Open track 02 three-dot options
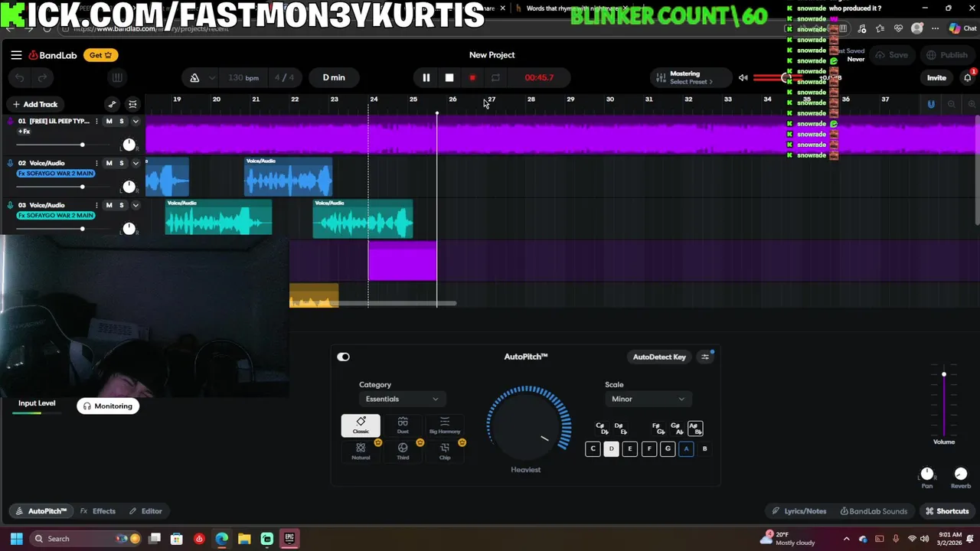Image resolution: width=980 pixels, height=551 pixels. point(96,163)
